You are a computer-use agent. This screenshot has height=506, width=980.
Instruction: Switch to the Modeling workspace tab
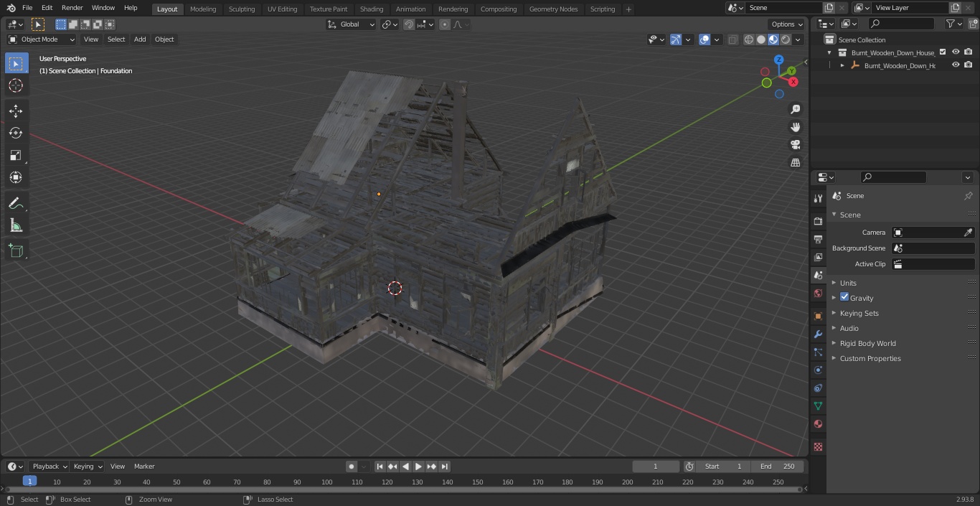(203, 9)
